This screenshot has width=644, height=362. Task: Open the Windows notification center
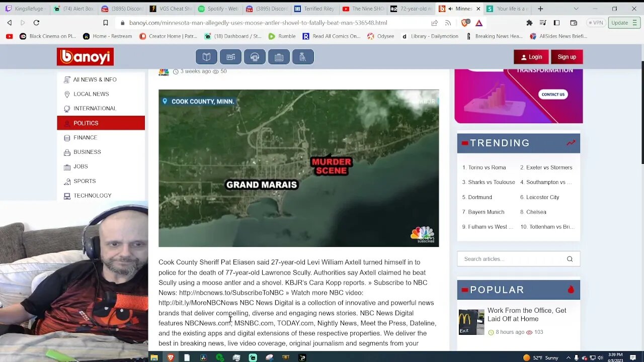pyautogui.click(x=633, y=357)
